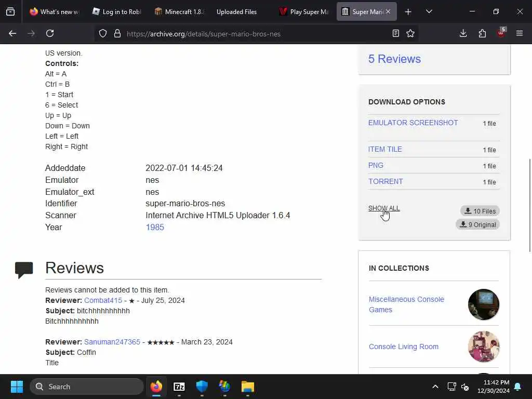Click Console Living Room thumbnail
The width and height of the screenshot is (532, 399).
point(484,347)
